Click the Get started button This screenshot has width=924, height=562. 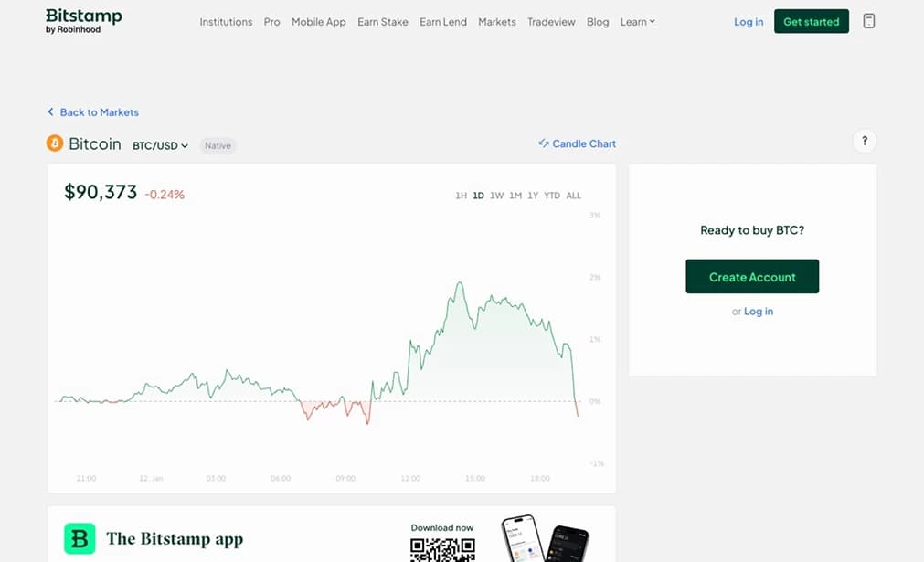point(811,21)
